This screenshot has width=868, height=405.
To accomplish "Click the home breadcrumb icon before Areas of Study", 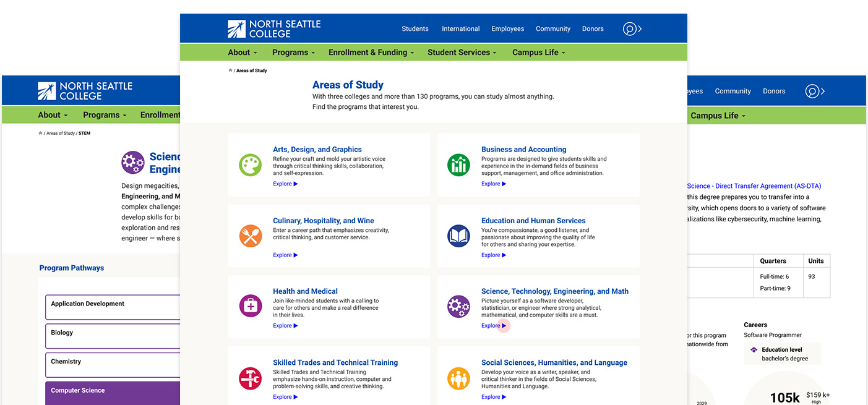I will point(231,70).
